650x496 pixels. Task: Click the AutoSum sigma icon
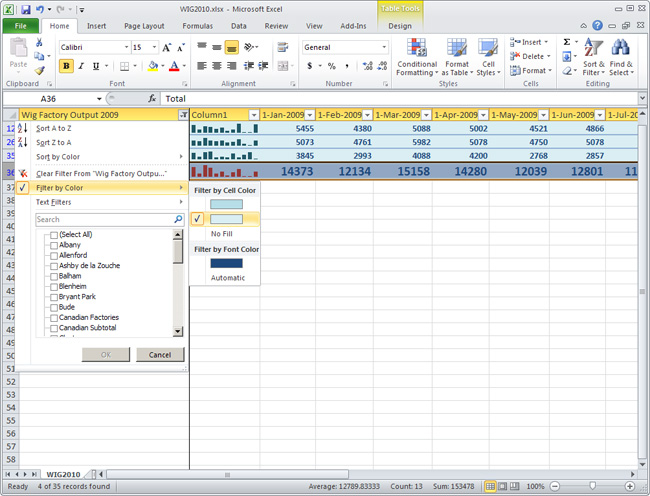[567, 42]
